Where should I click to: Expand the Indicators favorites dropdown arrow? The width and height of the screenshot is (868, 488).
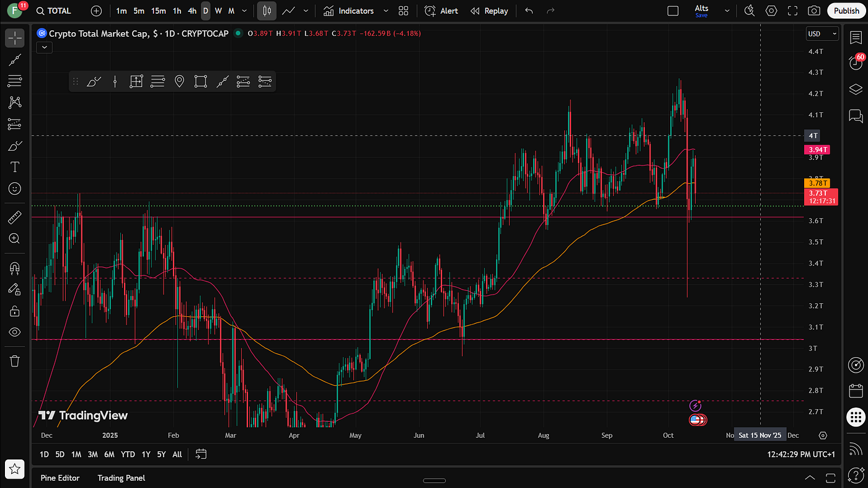[x=386, y=11]
